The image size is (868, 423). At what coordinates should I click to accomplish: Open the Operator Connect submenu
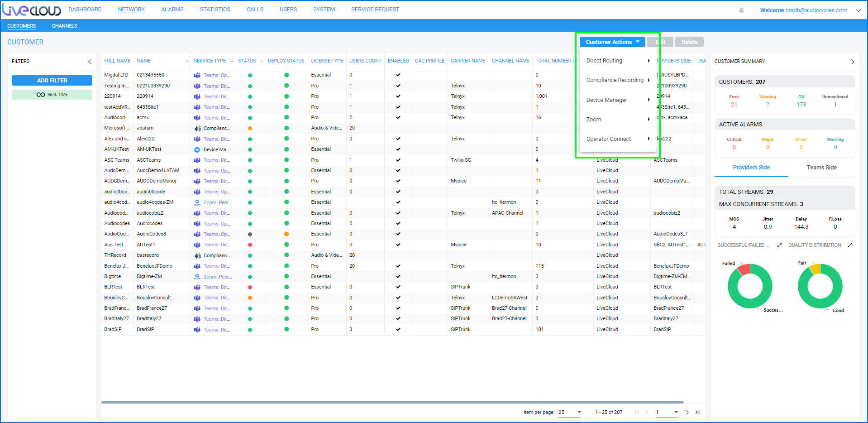(x=618, y=139)
